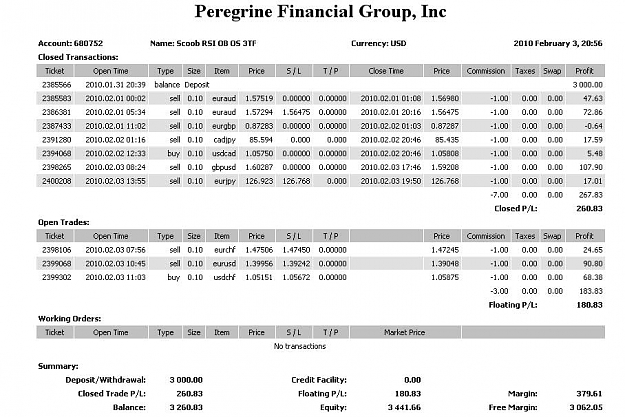Select the Balance summary value
The width and height of the screenshot is (625, 417).
186,407
